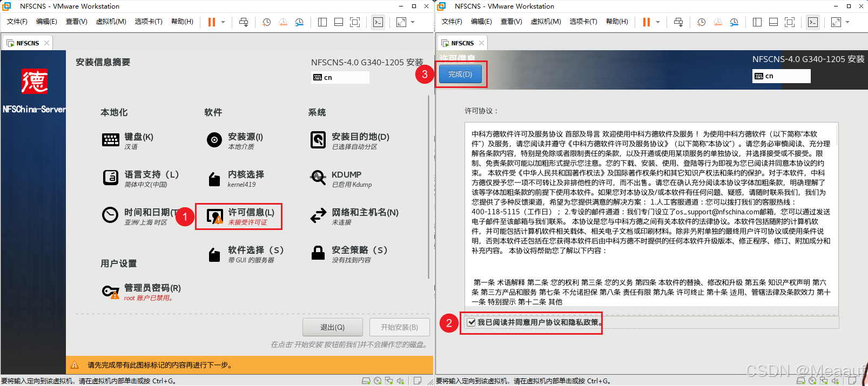This screenshot has width=868, height=386.
Task: Open Root Password (管理员密码) settings
Action: [x=142, y=292]
